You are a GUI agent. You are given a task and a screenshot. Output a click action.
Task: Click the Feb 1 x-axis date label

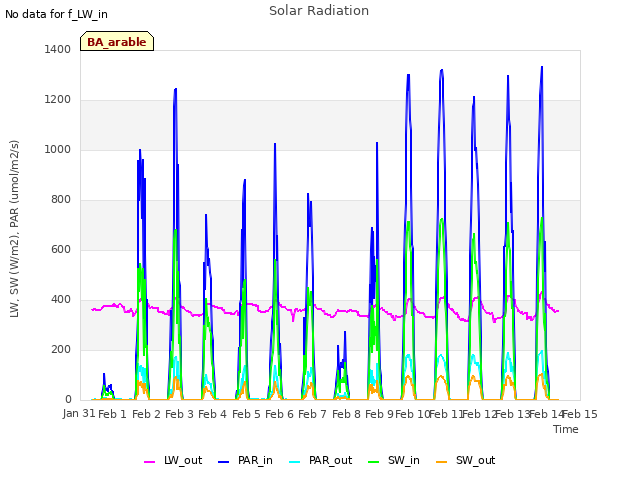[x=113, y=414]
